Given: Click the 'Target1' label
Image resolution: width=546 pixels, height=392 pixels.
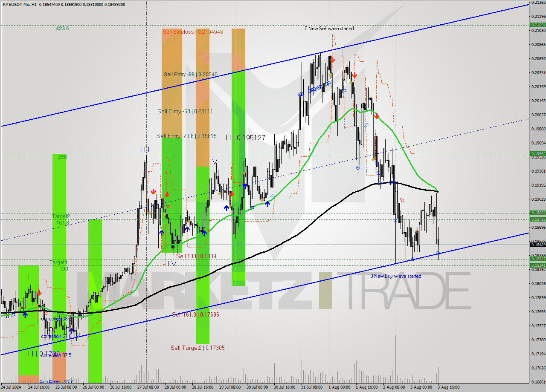Looking at the screenshot, I should tap(58, 262).
